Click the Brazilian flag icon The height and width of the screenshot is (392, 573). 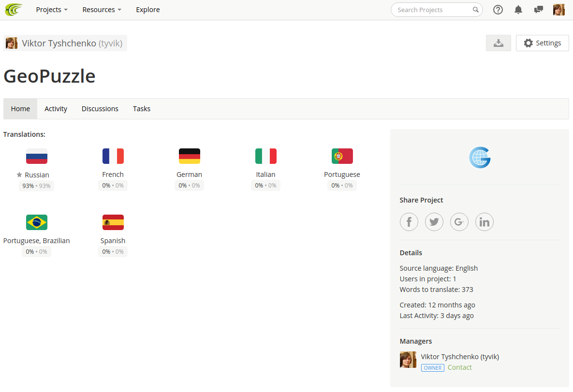(x=37, y=222)
